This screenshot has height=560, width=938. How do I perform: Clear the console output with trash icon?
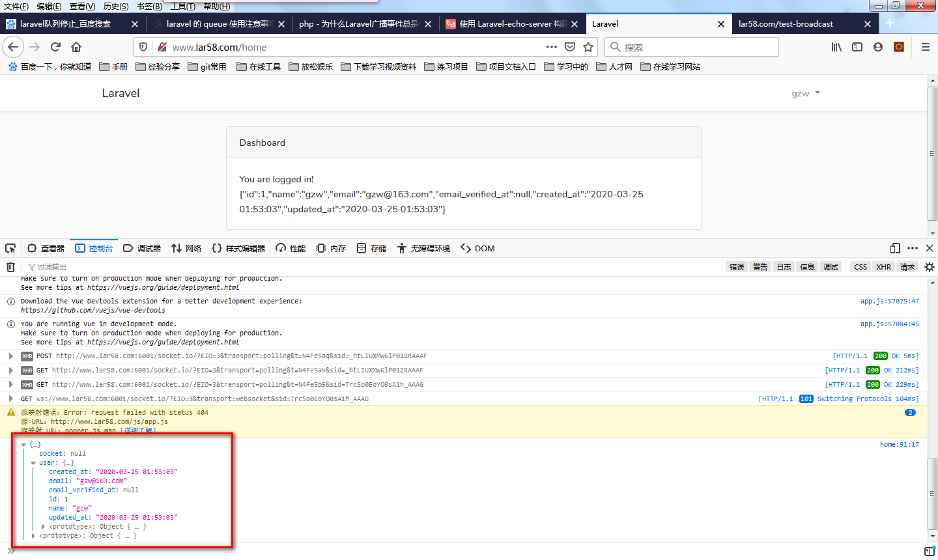click(x=10, y=266)
